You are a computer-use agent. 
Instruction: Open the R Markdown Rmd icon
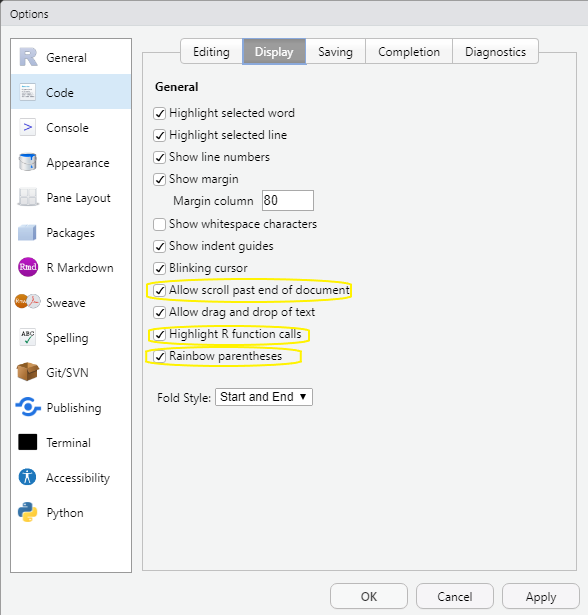click(x=28, y=267)
